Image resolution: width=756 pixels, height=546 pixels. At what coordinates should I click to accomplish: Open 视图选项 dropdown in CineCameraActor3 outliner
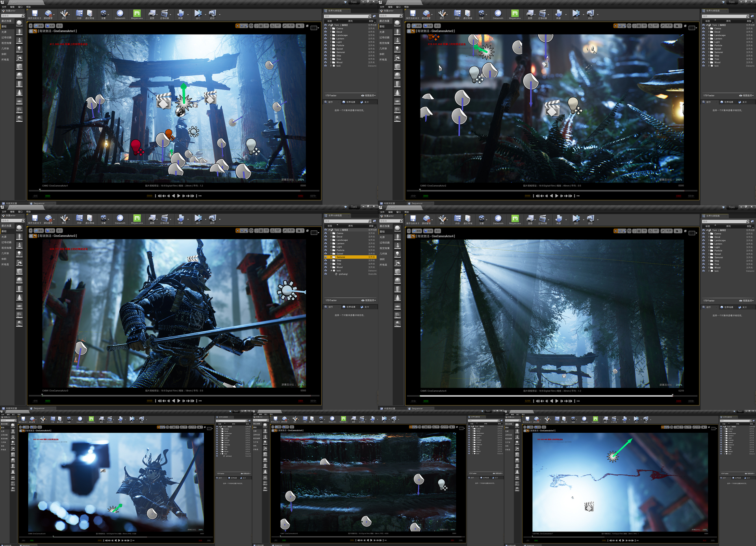pyautogui.click(x=369, y=301)
